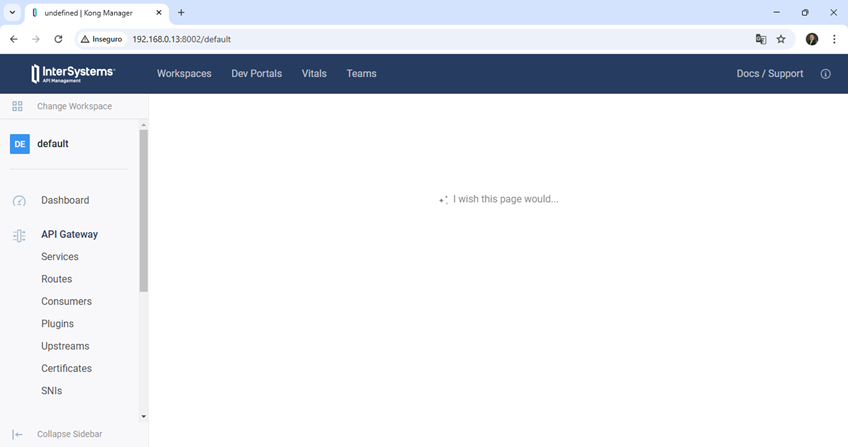Click the sidebar scroll down arrow
This screenshot has width=848, height=447.
[143, 416]
